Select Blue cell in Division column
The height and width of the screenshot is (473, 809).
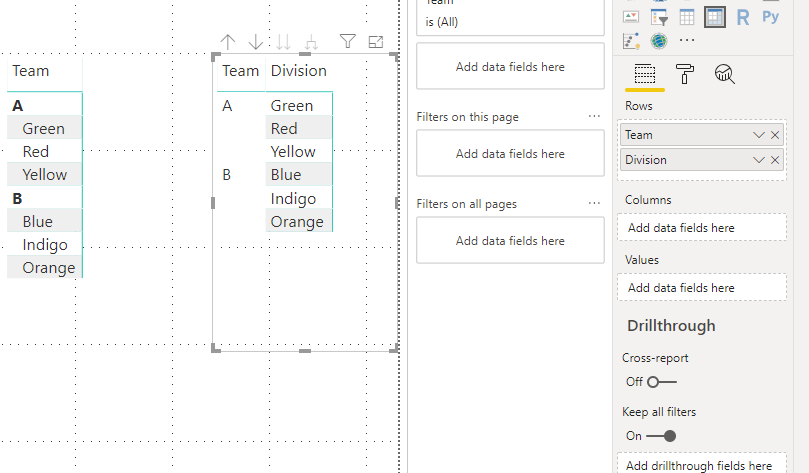tap(299, 175)
